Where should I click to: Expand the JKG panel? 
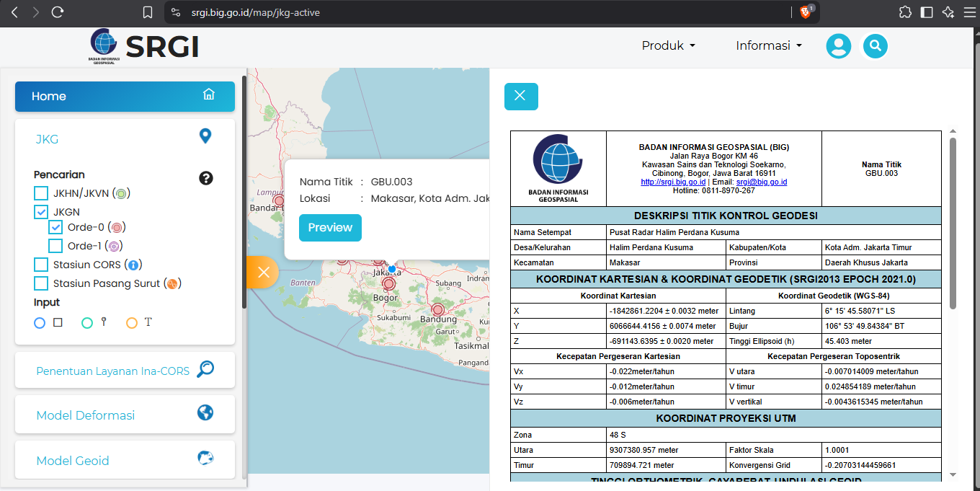click(x=125, y=139)
